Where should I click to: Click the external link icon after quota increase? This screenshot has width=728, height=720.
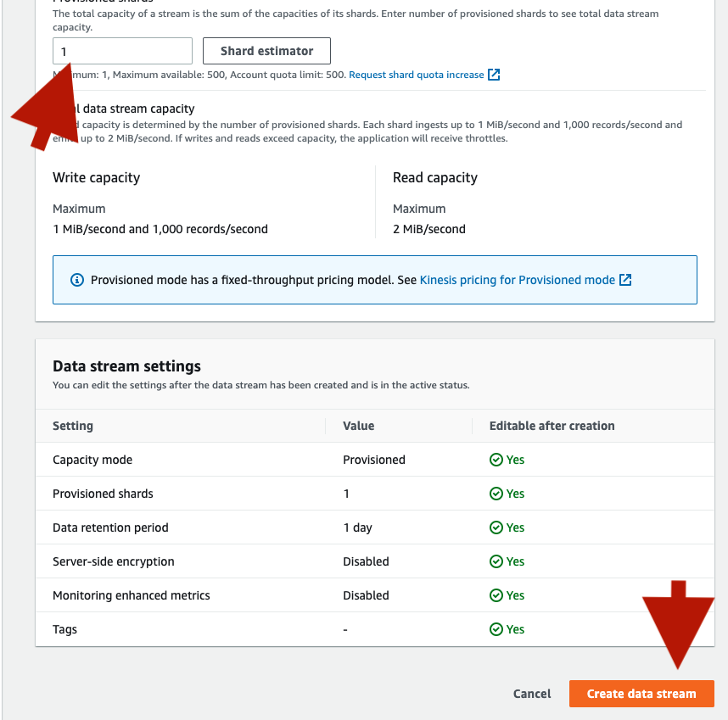[x=494, y=75]
